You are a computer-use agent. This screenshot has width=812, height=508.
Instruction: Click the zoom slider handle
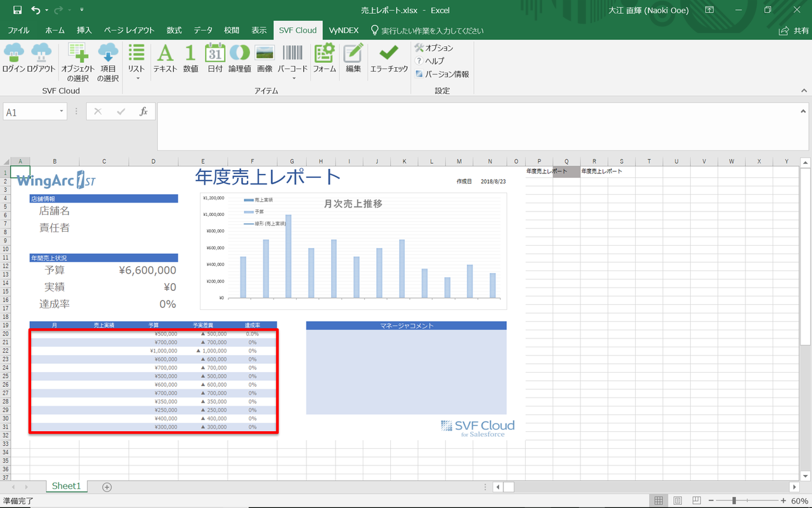pyautogui.click(x=735, y=501)
